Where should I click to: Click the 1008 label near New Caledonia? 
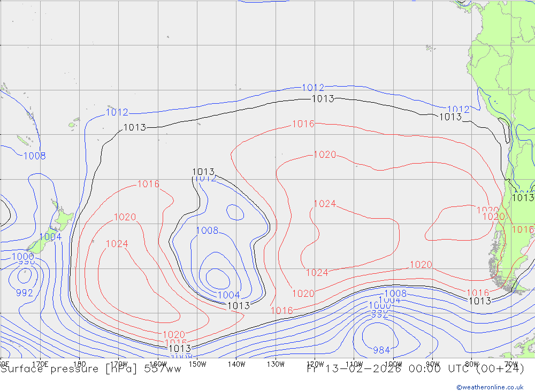coord(34,156)
